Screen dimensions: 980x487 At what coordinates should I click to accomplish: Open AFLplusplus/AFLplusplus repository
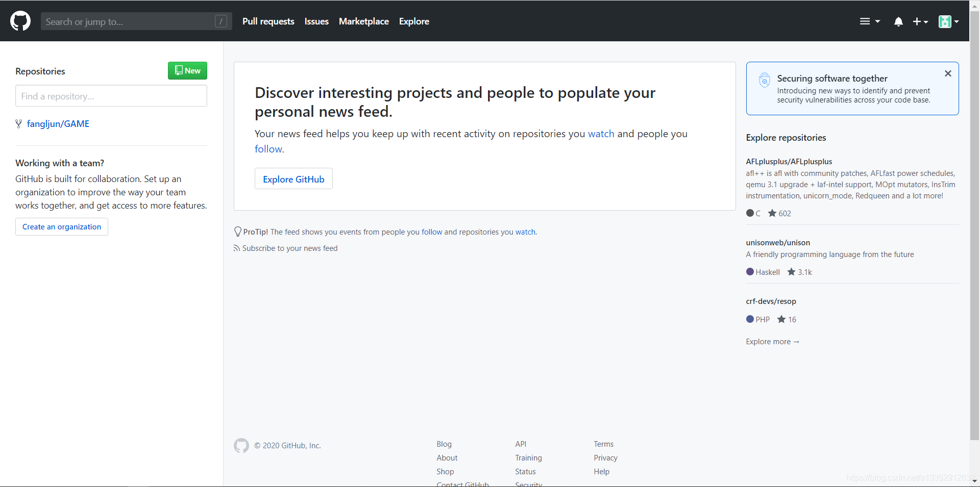[789, 162]
